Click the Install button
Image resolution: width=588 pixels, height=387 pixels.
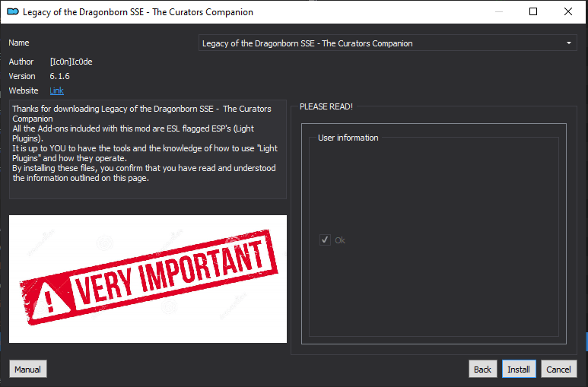(519, 370)
